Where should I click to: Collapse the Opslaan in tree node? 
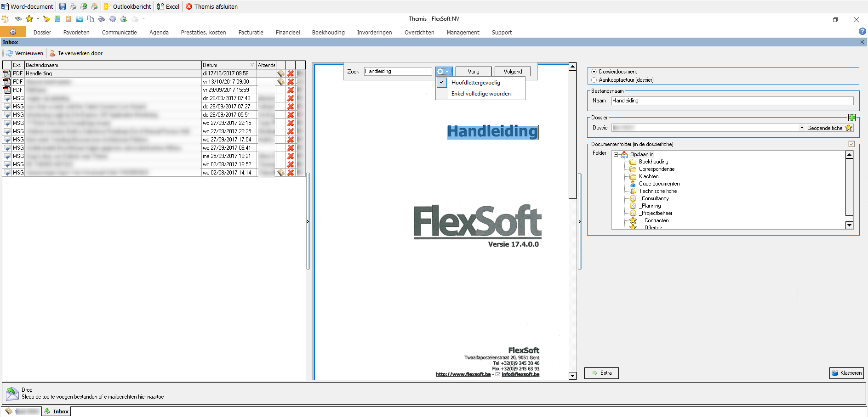point(616,154)
